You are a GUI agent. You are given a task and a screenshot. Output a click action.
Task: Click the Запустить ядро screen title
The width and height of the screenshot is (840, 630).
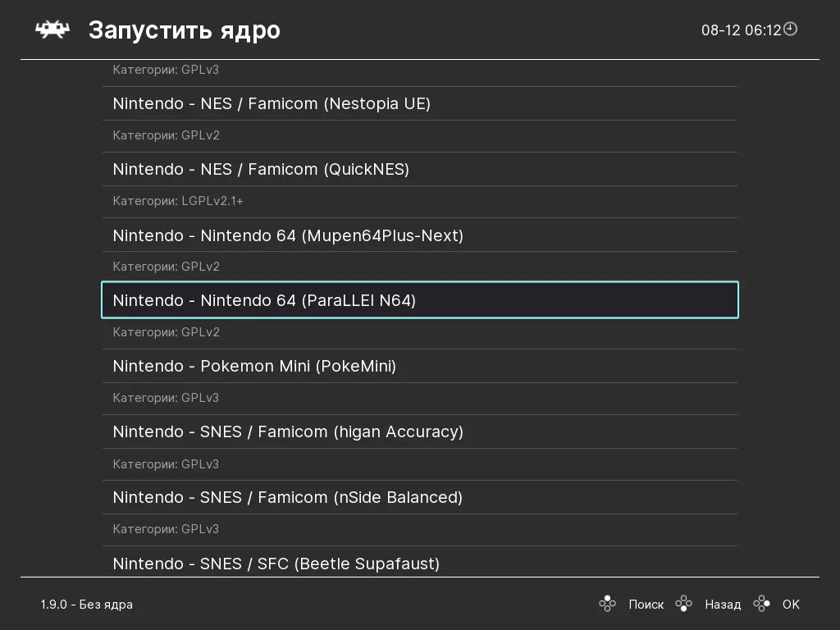pyautogui.click(x=184, y=30)
